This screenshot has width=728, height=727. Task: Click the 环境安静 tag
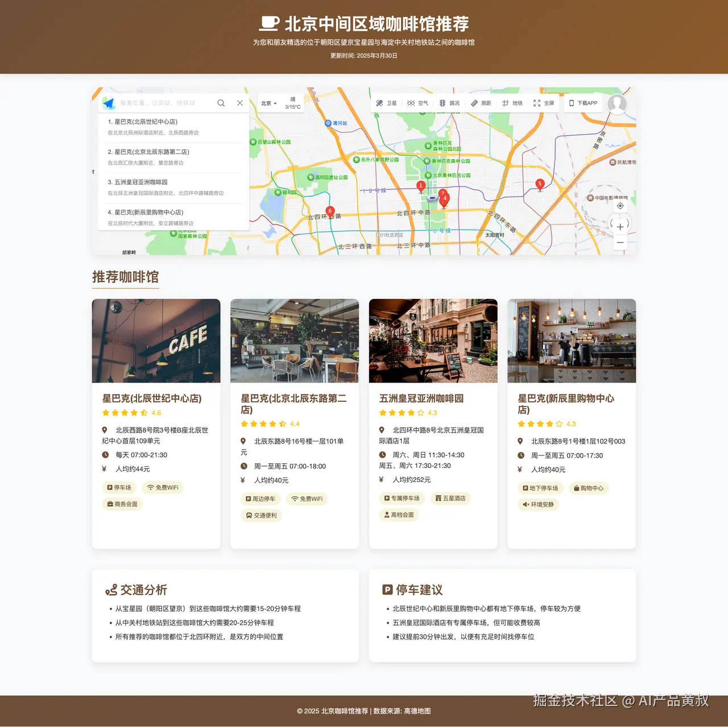(x=539, y=505)
